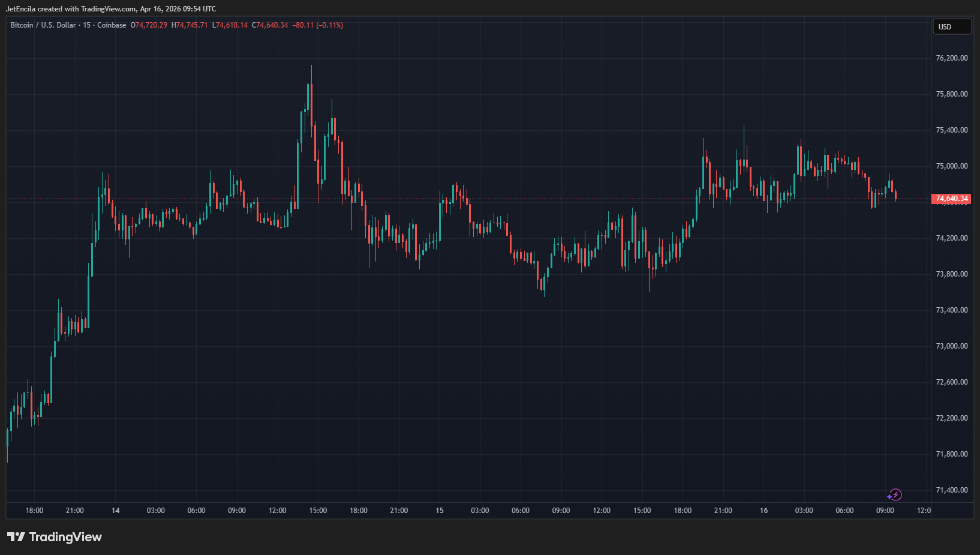Click the 71,400.00 price axis label
Screen dimensions: 980x555
click(x=951, y=490)
